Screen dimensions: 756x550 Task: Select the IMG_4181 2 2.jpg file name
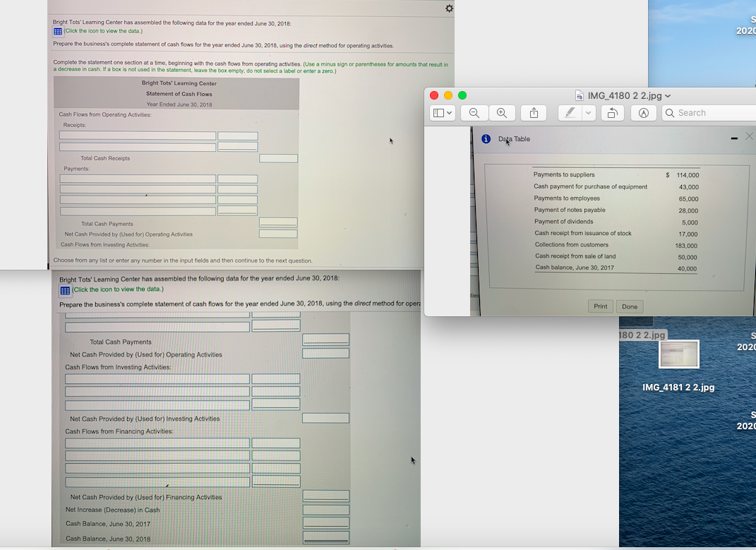coord(678,388)
